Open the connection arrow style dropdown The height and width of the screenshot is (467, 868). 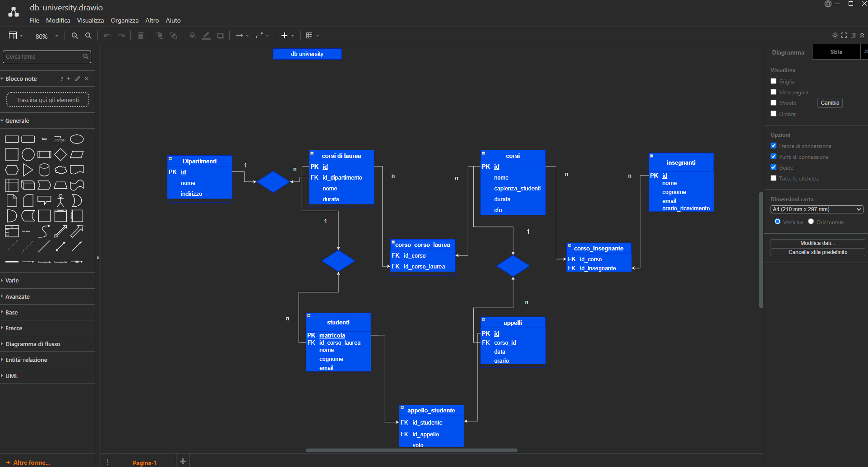pos(242,36)
